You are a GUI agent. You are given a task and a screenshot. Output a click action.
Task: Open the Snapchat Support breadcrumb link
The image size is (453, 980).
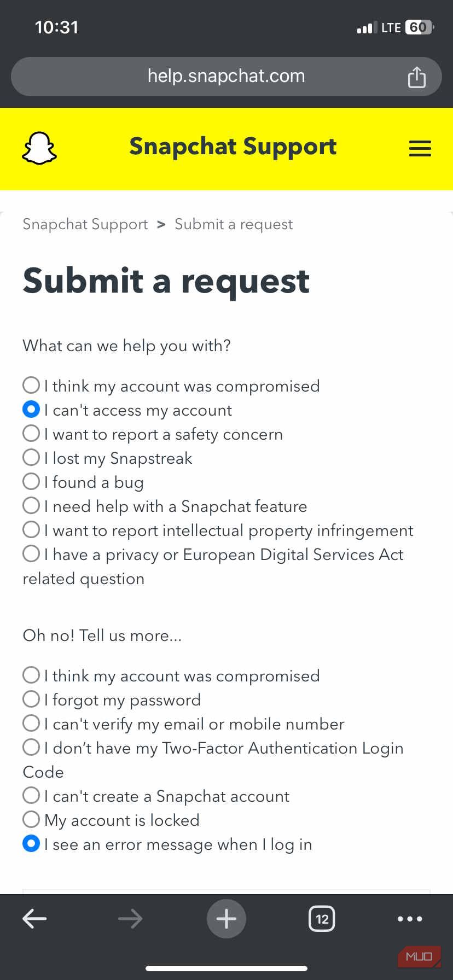(x=85, y=224)
